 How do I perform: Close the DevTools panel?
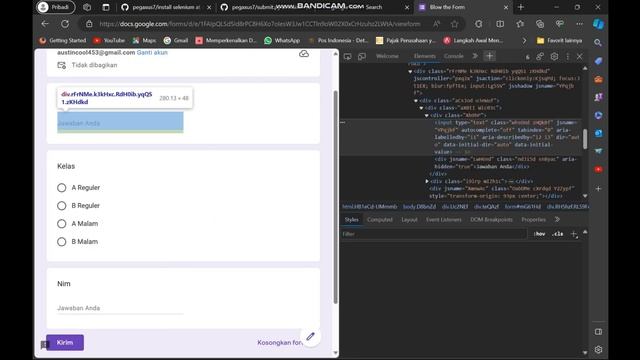579,56
